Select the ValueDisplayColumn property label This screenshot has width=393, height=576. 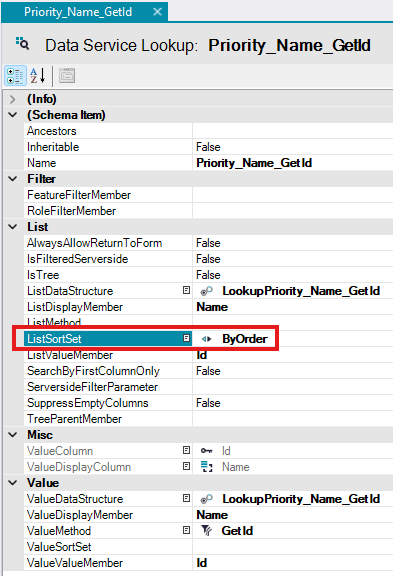tap(79, 467)
